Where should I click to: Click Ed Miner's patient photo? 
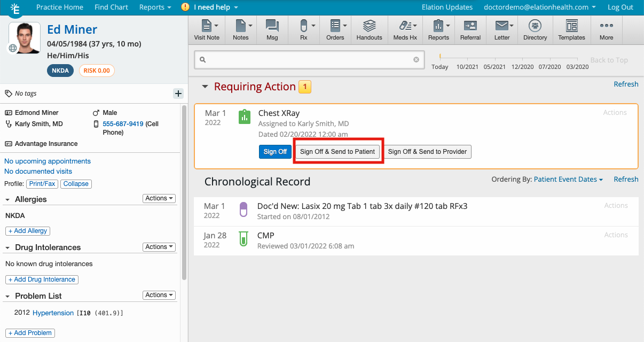[25, 38]
